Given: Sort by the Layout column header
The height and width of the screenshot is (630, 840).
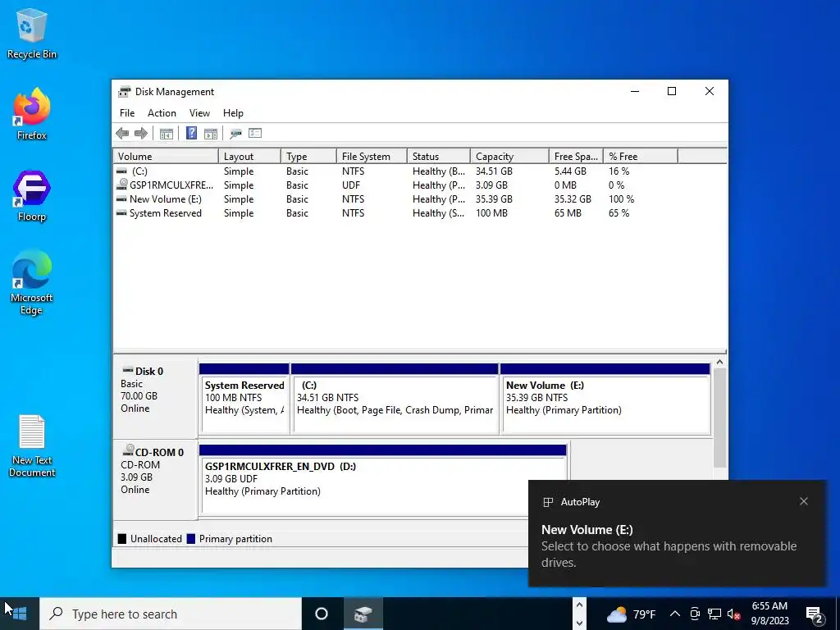Looking at the screenshot, I should click(x=249, y=157).
